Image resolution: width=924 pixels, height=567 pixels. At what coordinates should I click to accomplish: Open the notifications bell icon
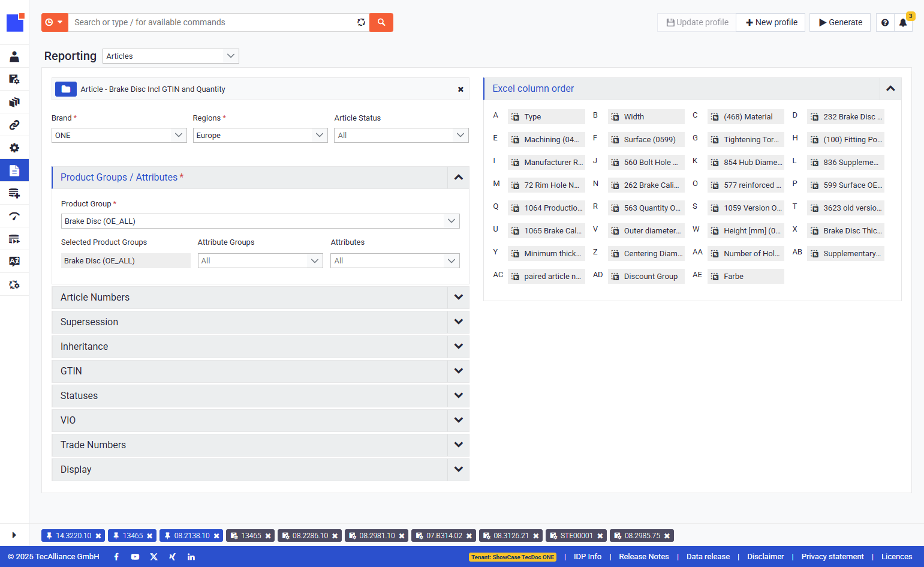(x=903, y=22)
